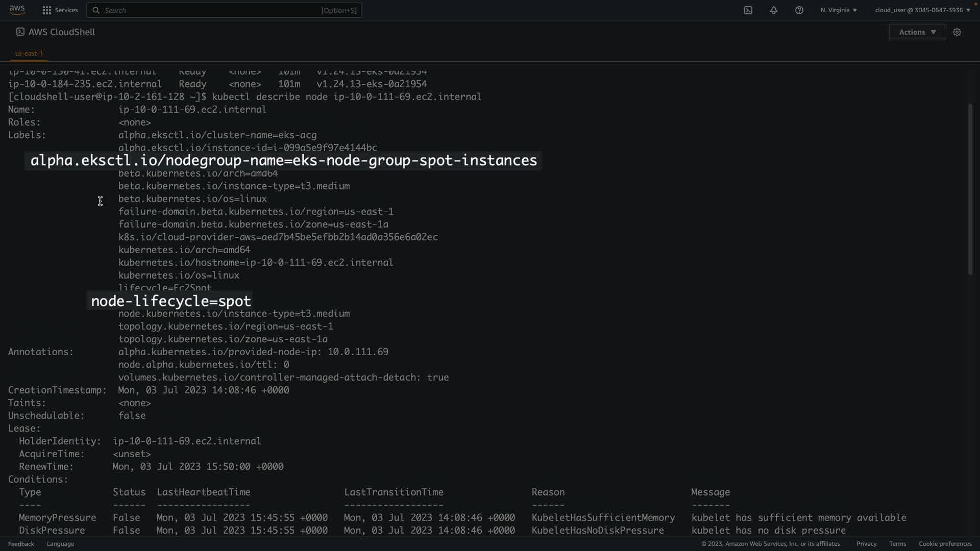Image resolution: width=980 pixels, height=551 pixels.
Task: Open the notifications bell
Action: (x=773, y=10)
